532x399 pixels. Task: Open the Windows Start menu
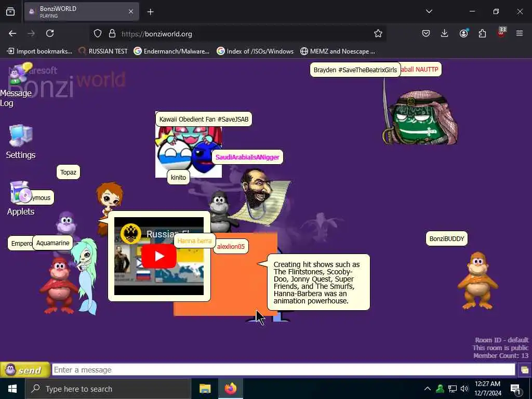tap(12, 389)
